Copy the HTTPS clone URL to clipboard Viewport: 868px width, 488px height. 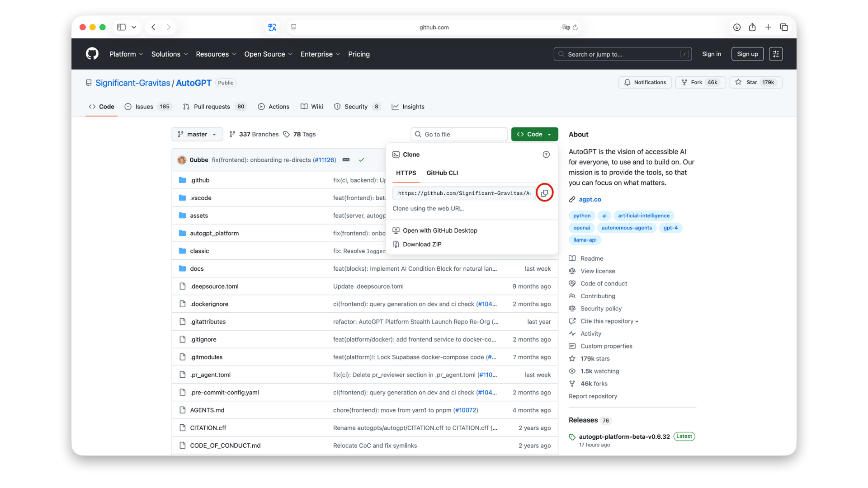(x=544, y=193)
